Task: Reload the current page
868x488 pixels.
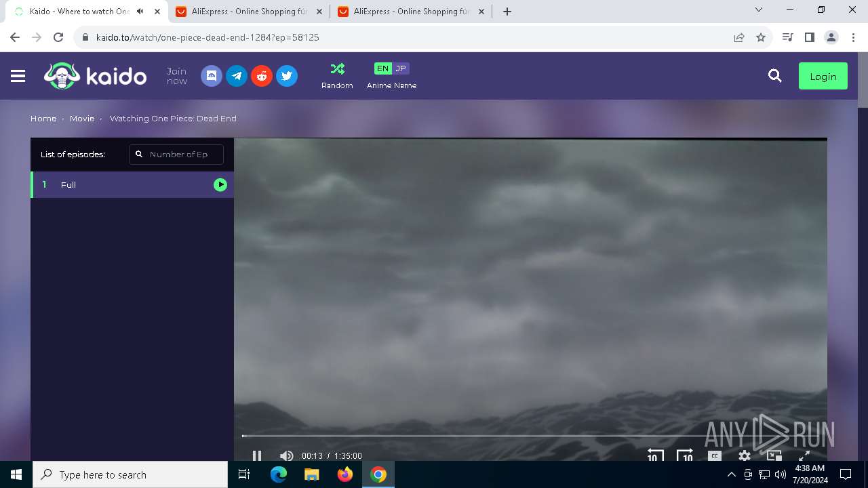Action: 58,37
